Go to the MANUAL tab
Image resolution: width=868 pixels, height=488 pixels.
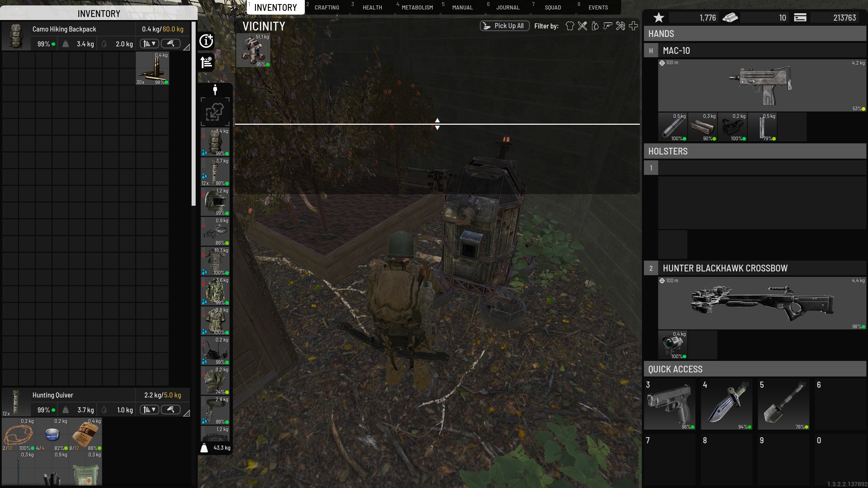tap(462, 7)
